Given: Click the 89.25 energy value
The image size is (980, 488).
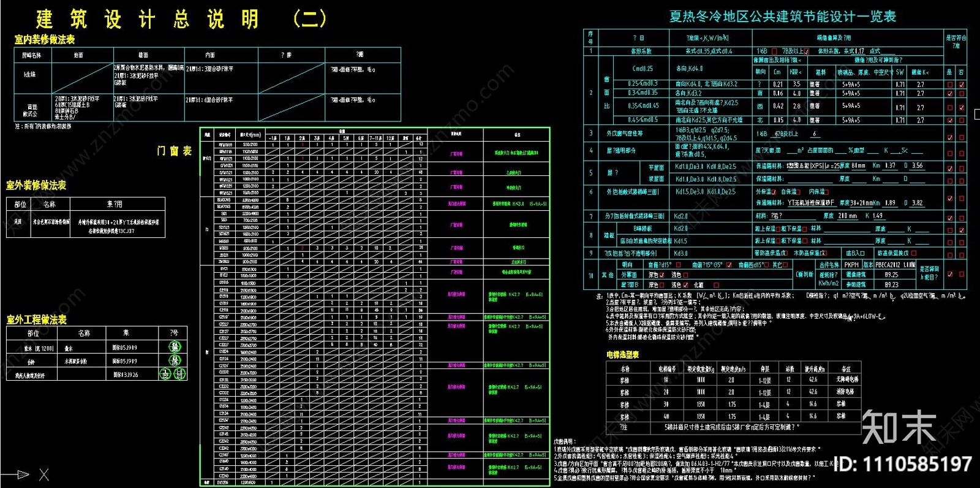Looking at the screenshot, I should [891, 275].
